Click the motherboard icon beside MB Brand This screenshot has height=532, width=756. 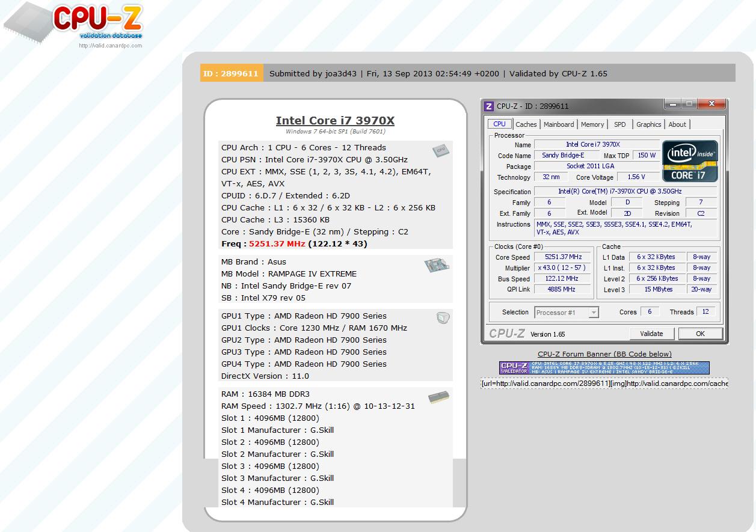pos(437,265)
